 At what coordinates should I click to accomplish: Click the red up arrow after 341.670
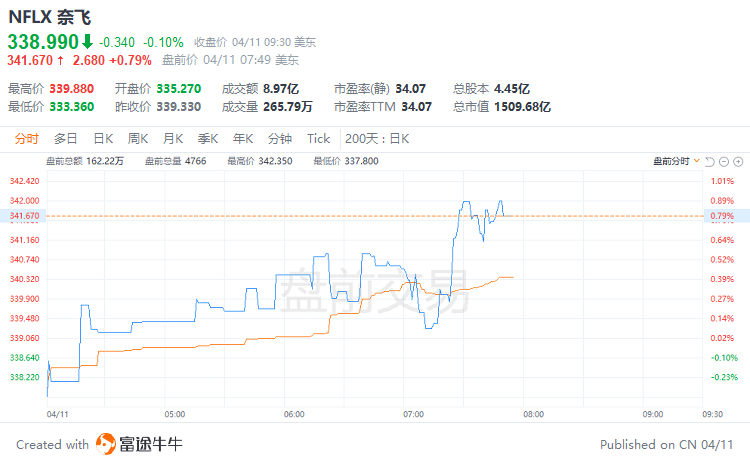tap(62, 61)
